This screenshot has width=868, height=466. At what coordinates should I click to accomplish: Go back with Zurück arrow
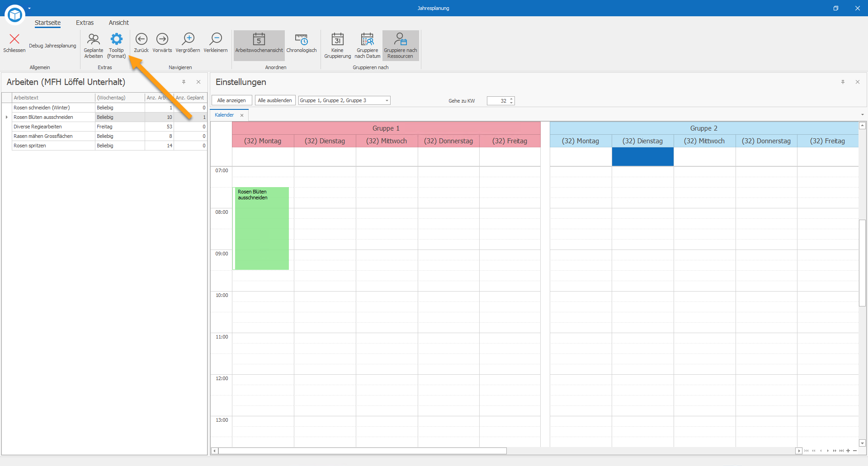(x=141, y=43)
